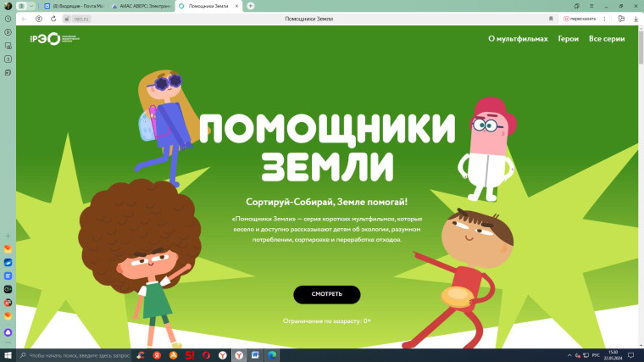Viewport: 644px width, 362px height.
Task: Open the screenshot tool in sidebar
Action: [8, 46]
